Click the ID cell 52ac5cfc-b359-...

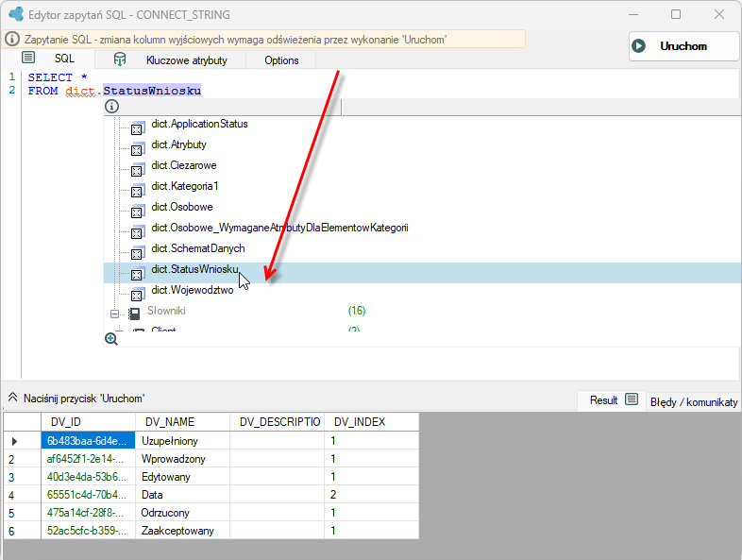(88, 530)
